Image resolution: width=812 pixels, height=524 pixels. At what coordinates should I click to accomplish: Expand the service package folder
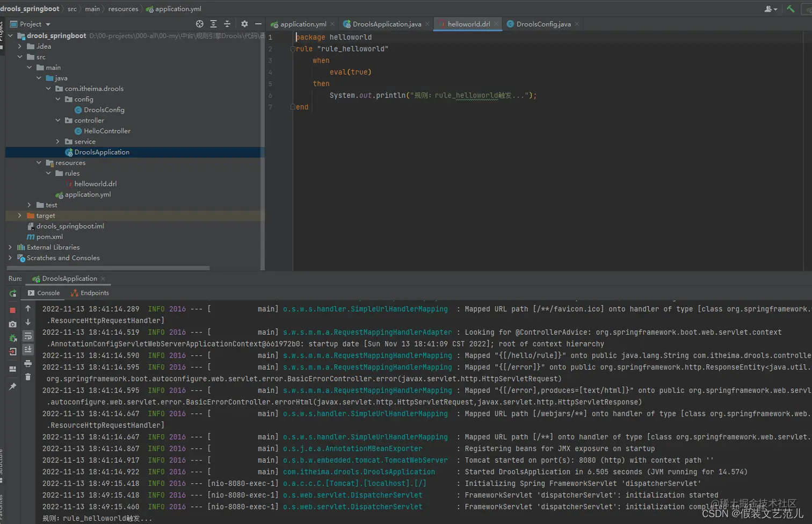(58, 141)
